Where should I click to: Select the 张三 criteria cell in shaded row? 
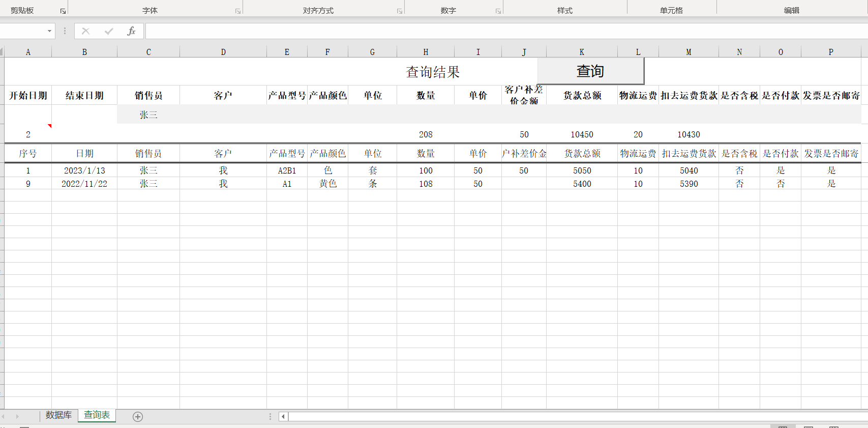(148, 115)
